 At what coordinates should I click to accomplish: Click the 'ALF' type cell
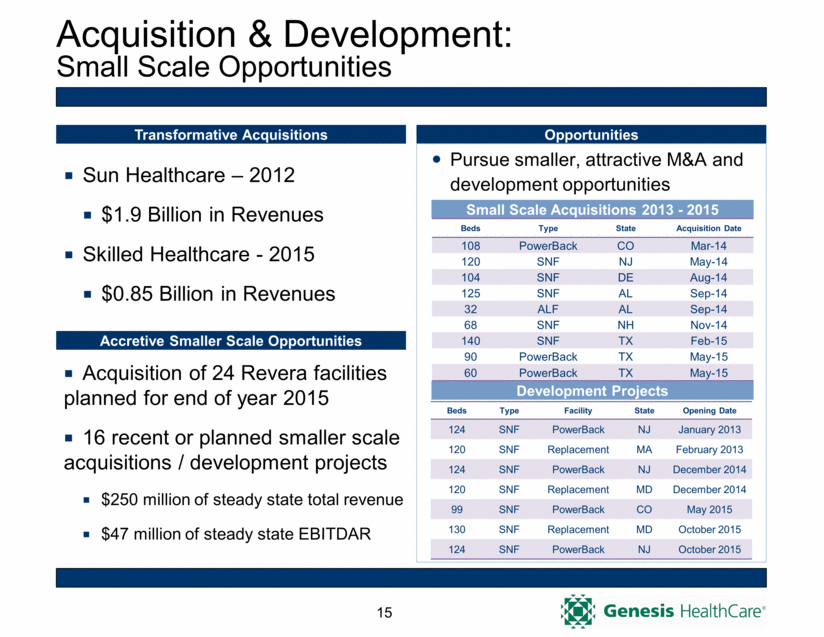(548, 309)
